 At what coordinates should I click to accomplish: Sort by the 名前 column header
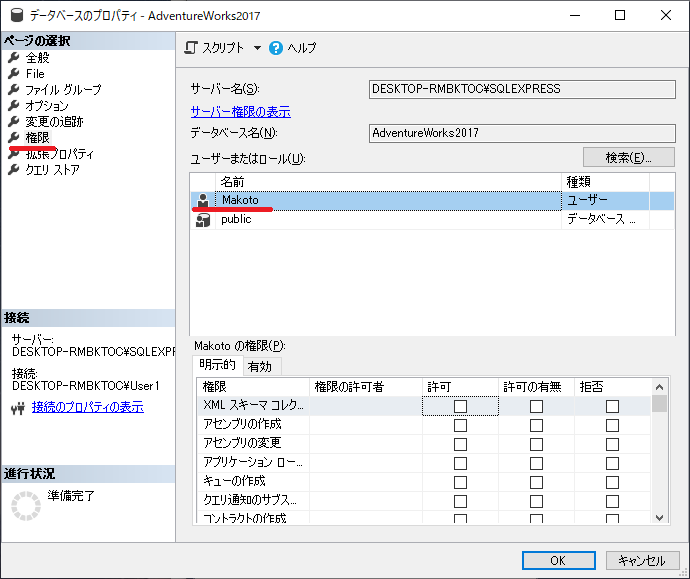389,182
